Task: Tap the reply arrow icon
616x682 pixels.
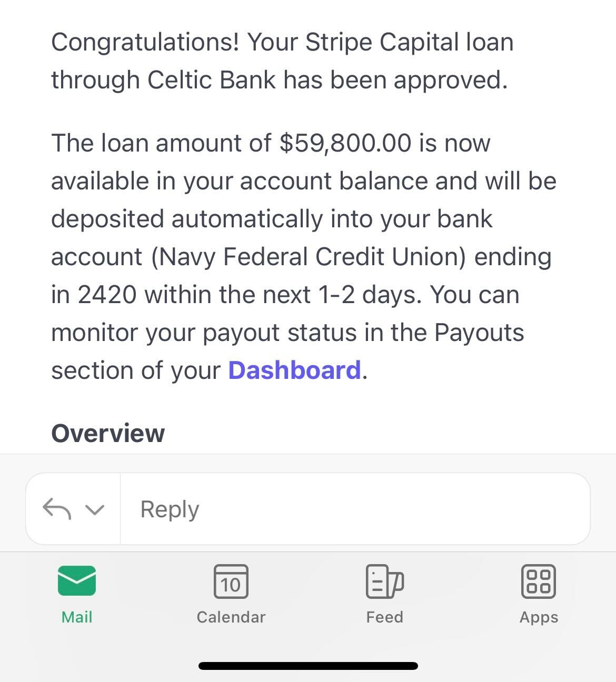Action: pyautogui.click(x=56, y=509)
